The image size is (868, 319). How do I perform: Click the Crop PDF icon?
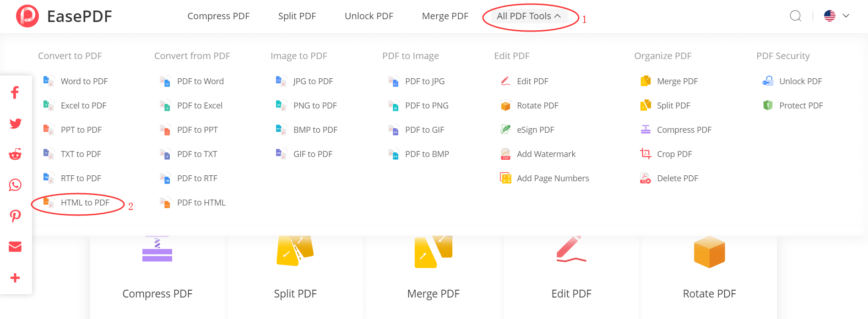[646, 154]
